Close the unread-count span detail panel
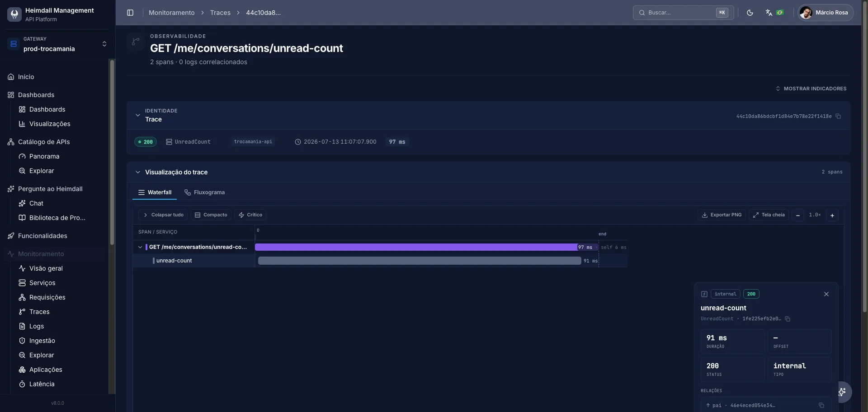 point(826,294)
